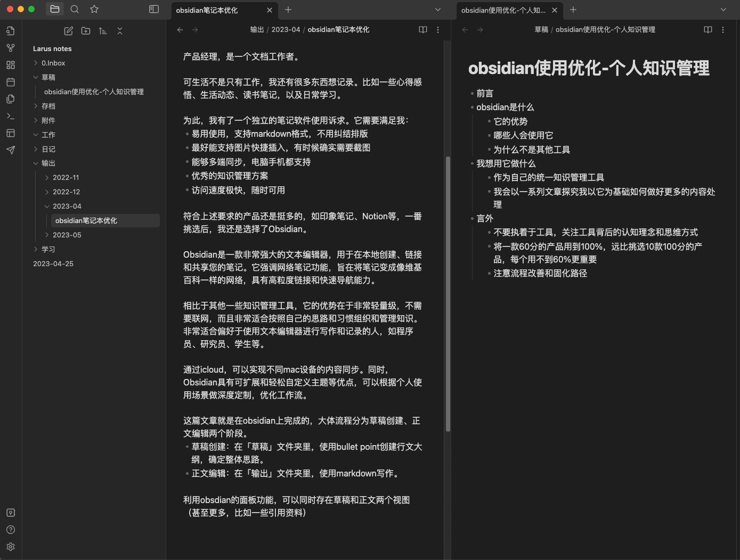740x560 pixels.
Task: Open more options in right pane
Action: click(723, 30)
